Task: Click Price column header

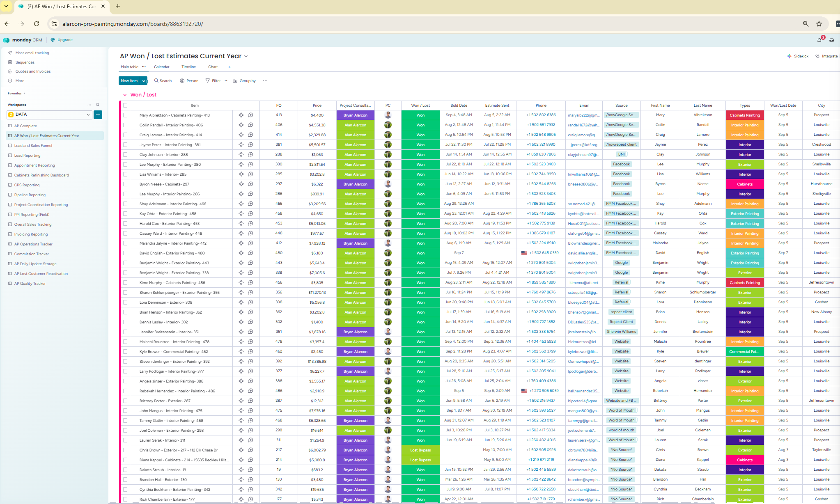Action: (317, 105)
